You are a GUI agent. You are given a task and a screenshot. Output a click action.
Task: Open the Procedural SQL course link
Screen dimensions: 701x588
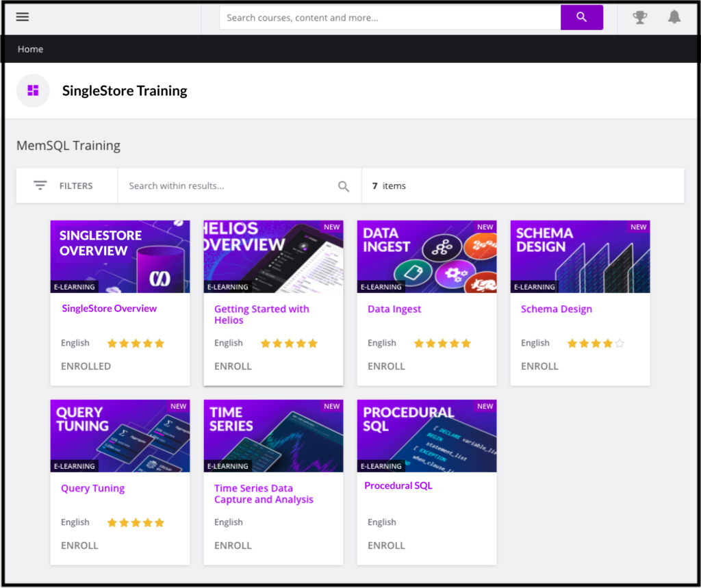tap(398, 485)
